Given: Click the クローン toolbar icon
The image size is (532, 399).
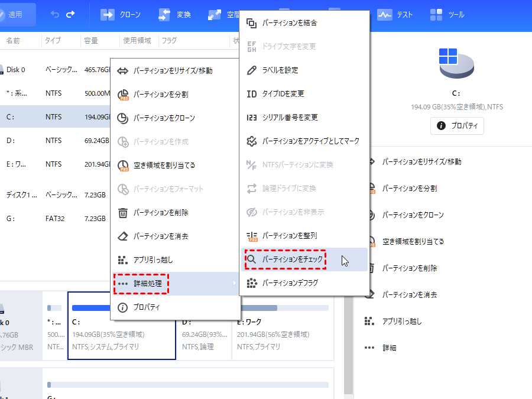Looking at the screenshot, I should pos(107,14).
